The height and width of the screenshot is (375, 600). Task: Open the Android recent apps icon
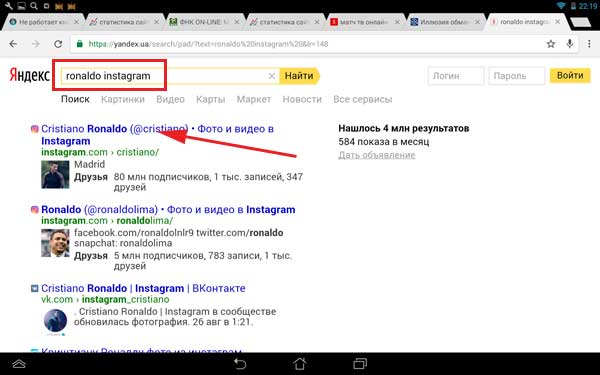[x=360, y=363]
